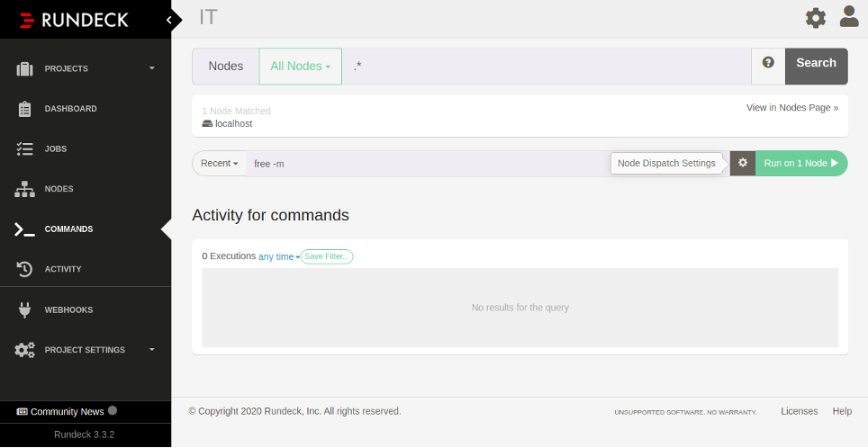Image resolution: width=868 pixels, height=448 pixels.
Task: Open the Licenses link
Action: click(x=799, y=411)
